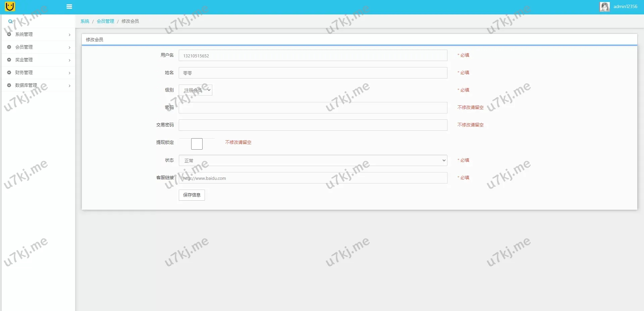
Task: Click gear icon beside 系统管理
Action: click(9, 34)
